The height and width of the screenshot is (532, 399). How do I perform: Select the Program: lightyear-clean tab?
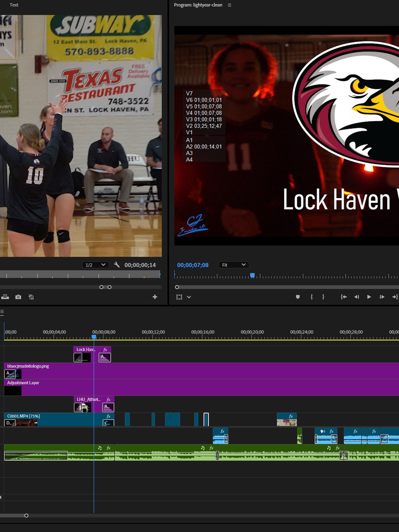click(x=198, y=5)
